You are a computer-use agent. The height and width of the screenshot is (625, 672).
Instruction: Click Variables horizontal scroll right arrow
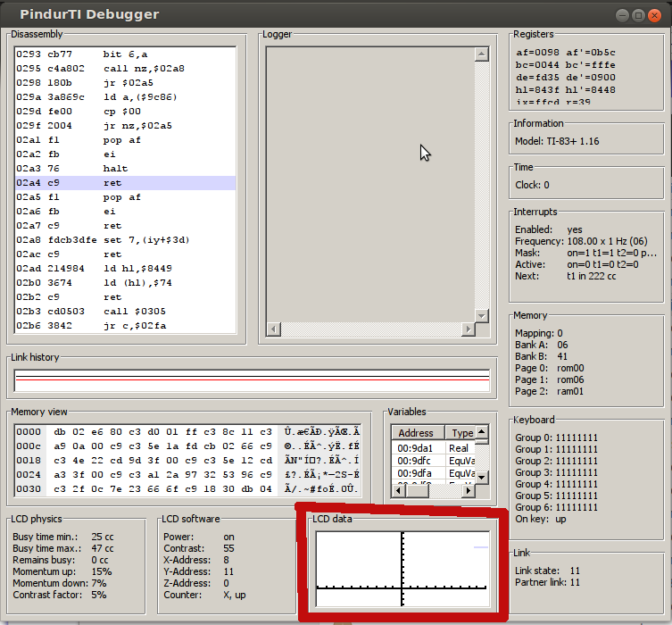click(x=469, y=490)
